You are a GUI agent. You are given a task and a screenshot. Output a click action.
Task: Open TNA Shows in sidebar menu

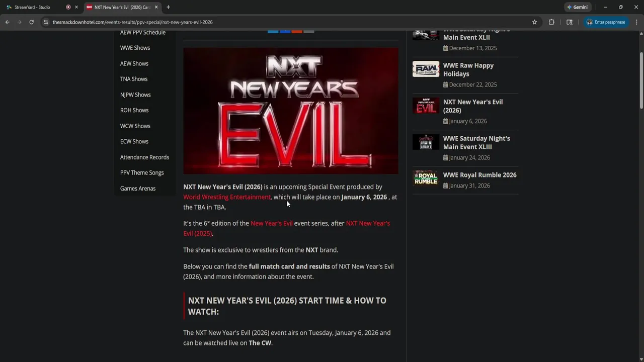134,79
